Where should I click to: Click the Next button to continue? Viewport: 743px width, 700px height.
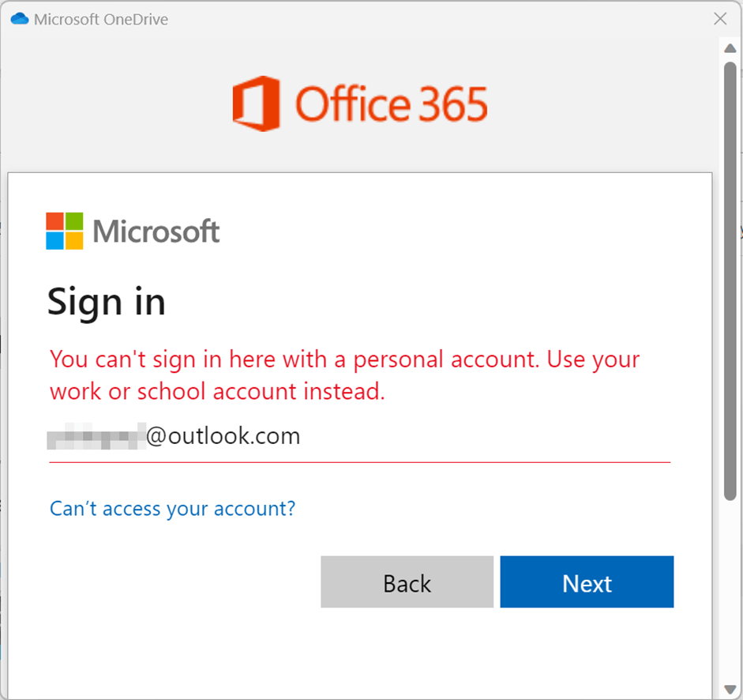[587, 582]
